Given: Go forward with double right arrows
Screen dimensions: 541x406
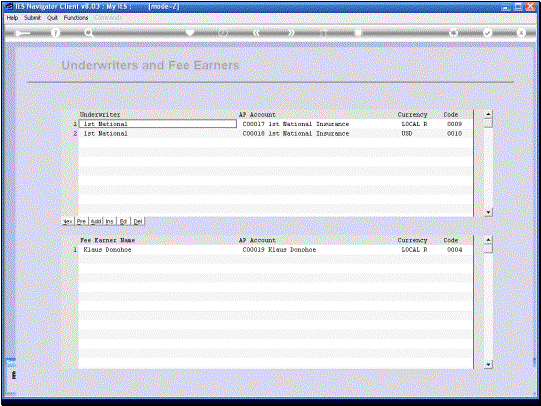Looking at the screenshot, I should pos(292,33).
